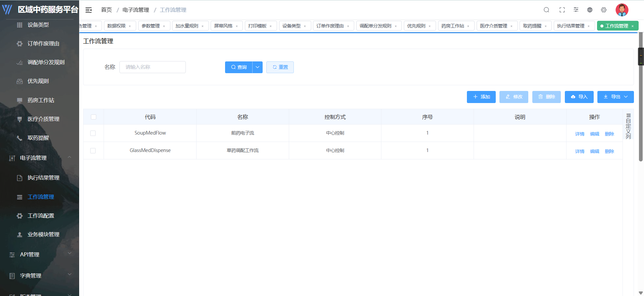This screenshot has height=296, width=644.
Task: Open 自定义列 column settings
Action: (628, 126)
